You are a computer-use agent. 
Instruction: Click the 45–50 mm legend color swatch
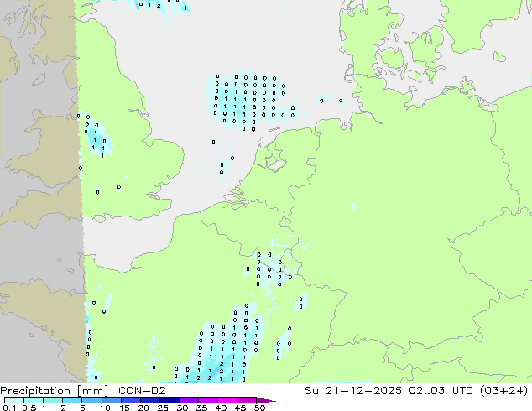click(247, 400)
